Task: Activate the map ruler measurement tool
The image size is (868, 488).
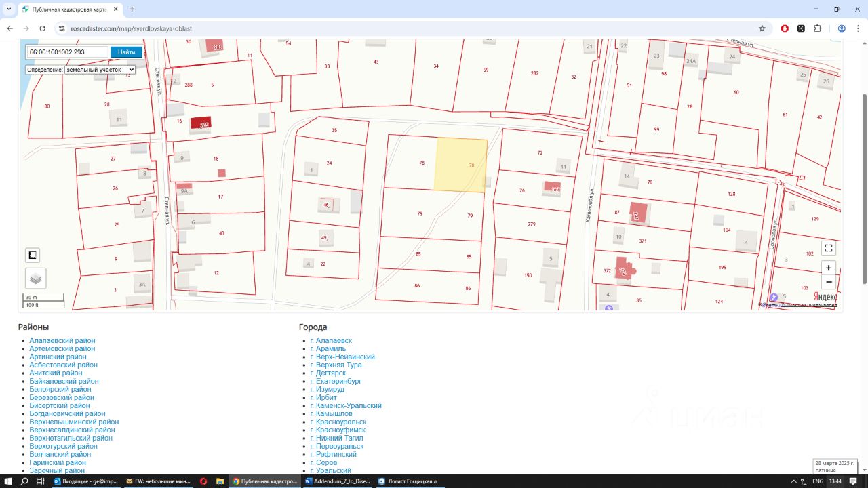Action: coord(33,255)
